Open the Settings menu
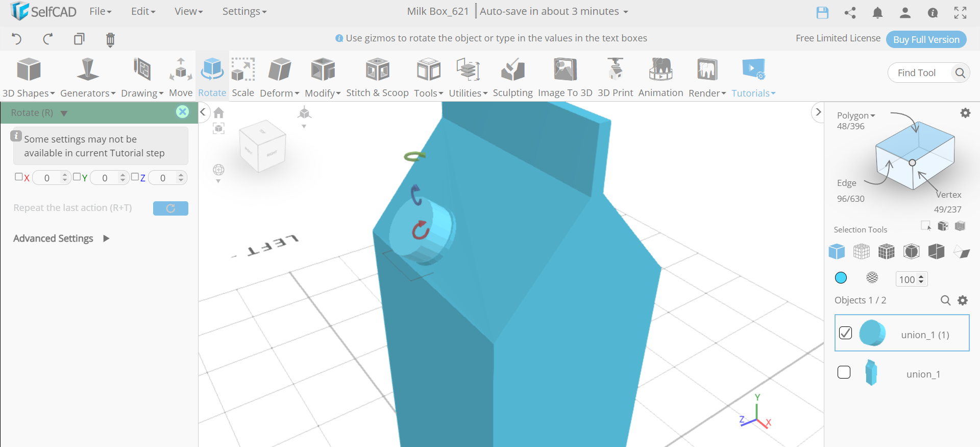Screen dimensions: 980x447 pos(244,11)
